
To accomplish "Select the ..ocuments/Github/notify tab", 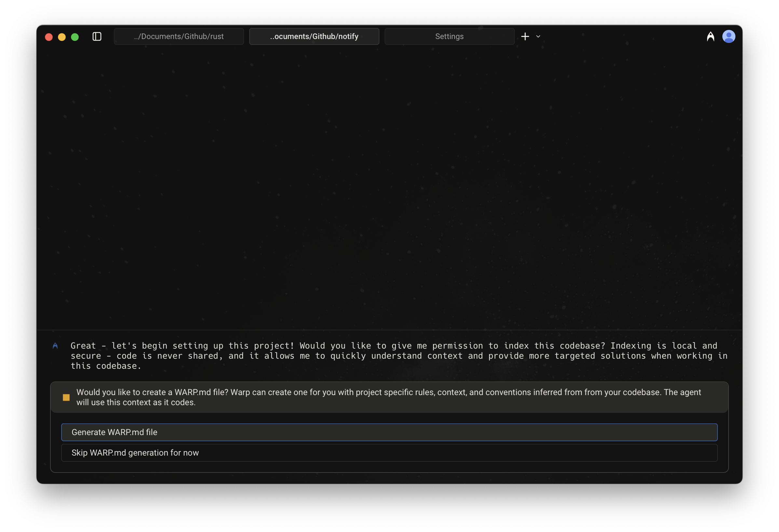I will 314,36.
